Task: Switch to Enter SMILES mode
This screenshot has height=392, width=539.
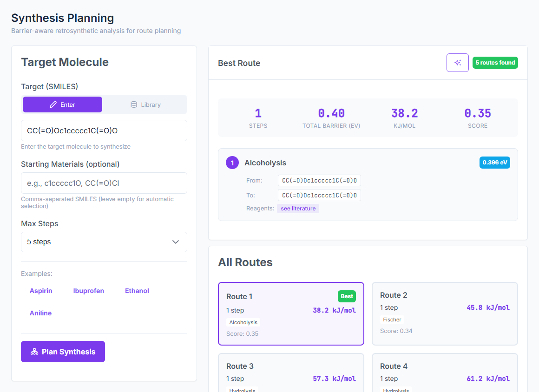Action: click(x=62, y=105)
